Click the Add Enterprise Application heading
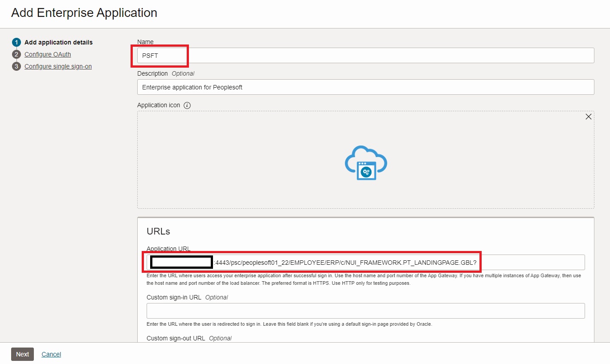This screenshot has height=364, width=610. (84, 13)
